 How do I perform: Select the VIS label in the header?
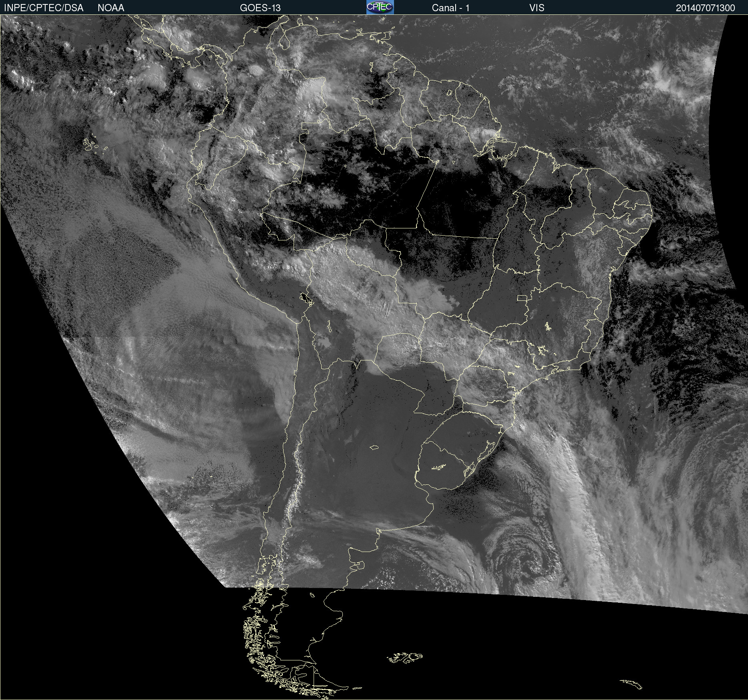pyautogui.click(x=537, y=8)
